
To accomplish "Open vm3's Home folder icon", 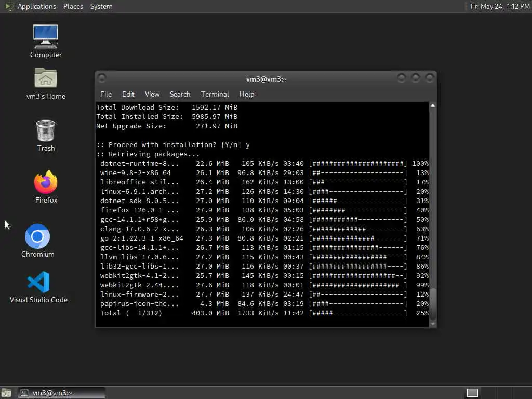I will point(46,83).
